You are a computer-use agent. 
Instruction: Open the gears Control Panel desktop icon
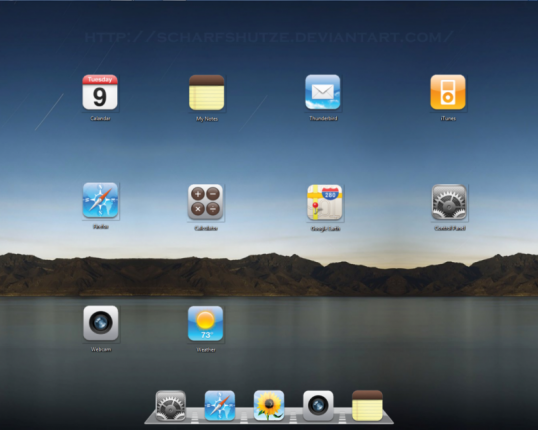pos(449,202)
